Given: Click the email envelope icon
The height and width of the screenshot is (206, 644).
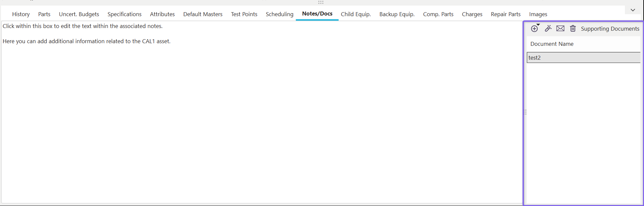Looking at the screenshot, I should tap(560, 29).
